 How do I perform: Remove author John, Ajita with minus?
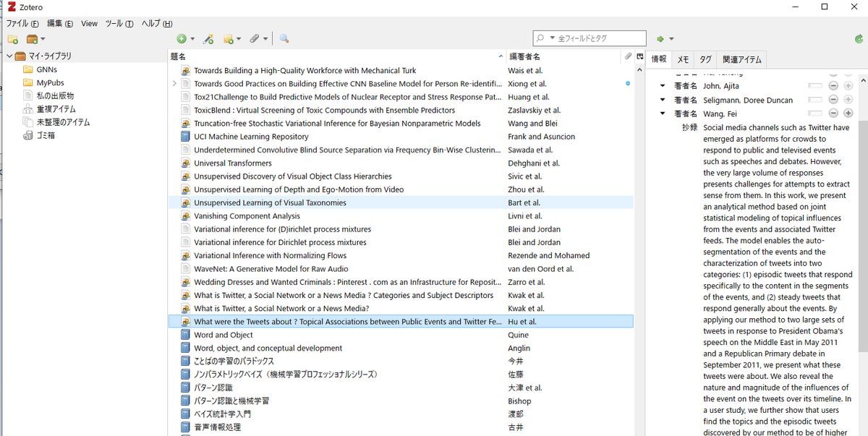[833, 86]
